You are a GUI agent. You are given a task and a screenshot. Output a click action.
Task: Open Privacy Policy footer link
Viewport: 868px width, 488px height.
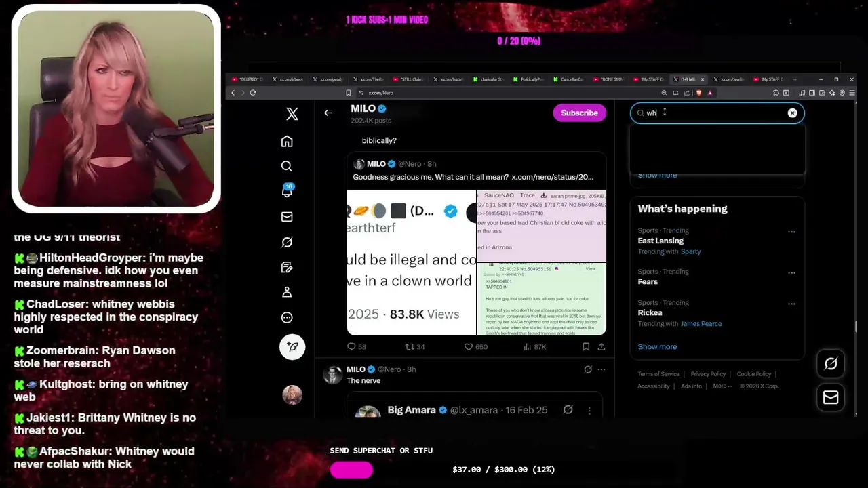pos(708,374)
